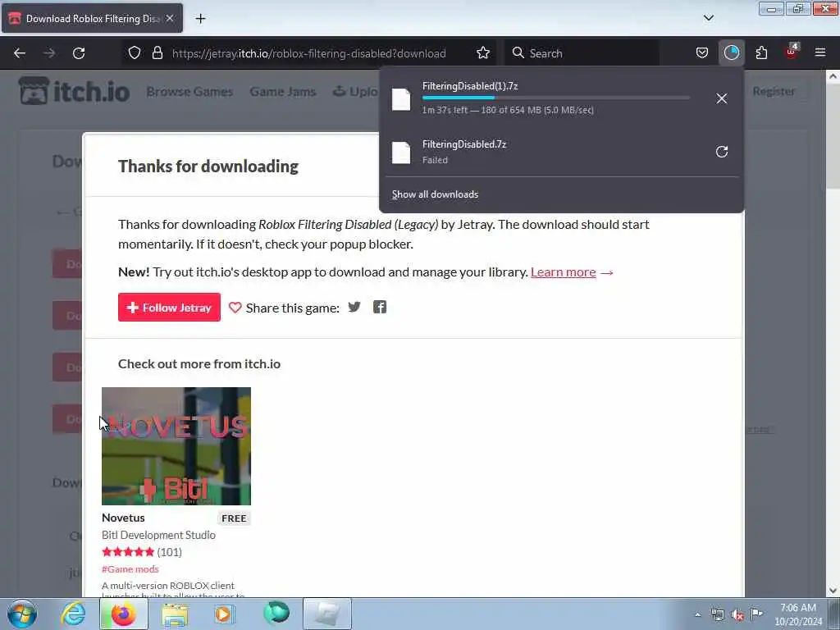Image resolution: width=840 pixels, height=630 pixels.
Task: Select the failed FilteringDisabled.7z file icon
Action: (x=401, y=152)
